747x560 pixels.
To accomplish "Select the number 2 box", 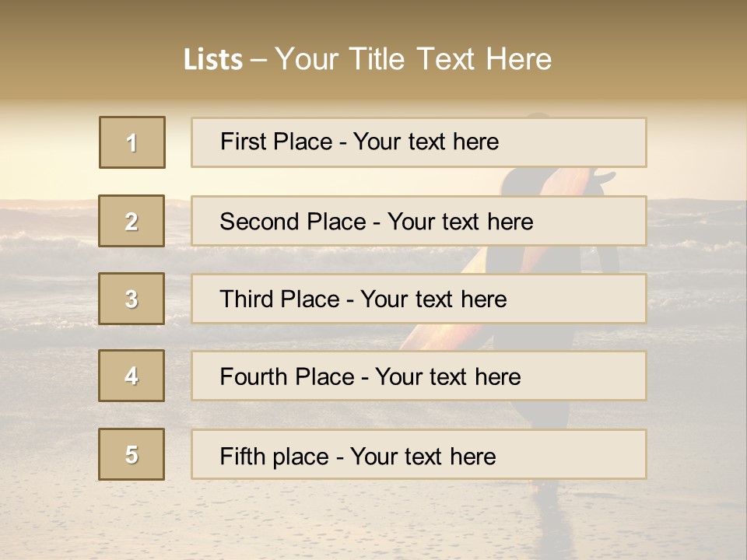I will (132, 221).
